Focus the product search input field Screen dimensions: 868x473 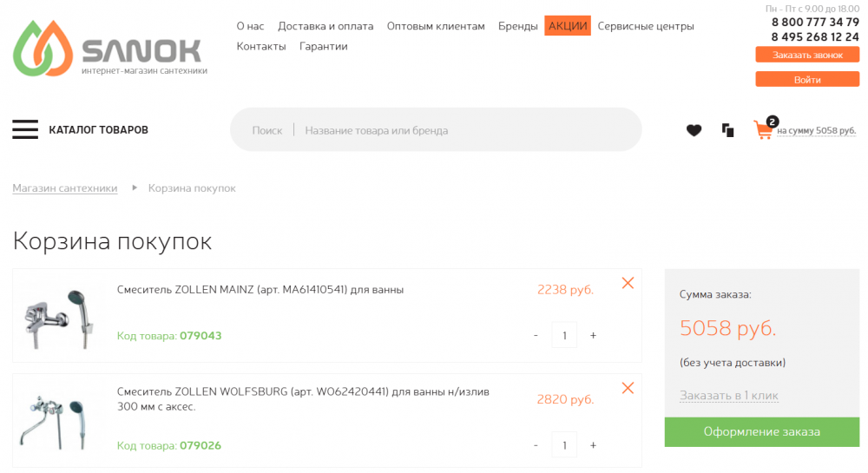469,130
